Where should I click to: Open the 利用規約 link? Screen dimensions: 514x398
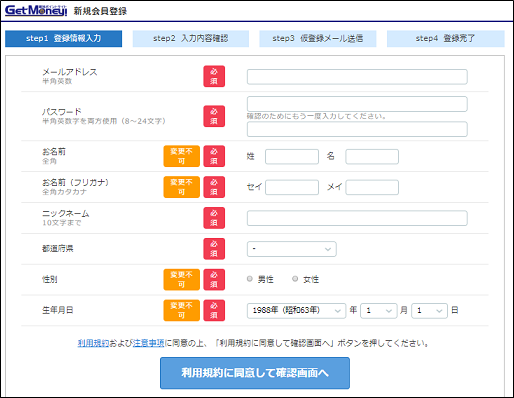pos(93,343)
